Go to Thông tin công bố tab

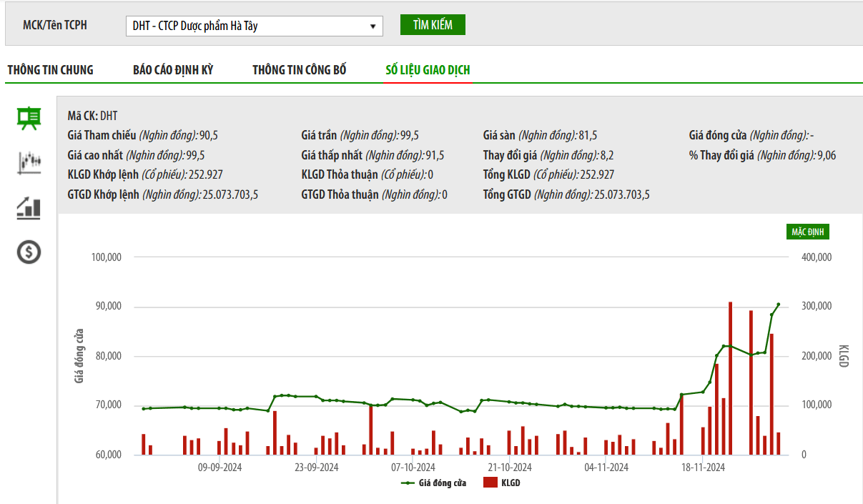pos(300,70)
